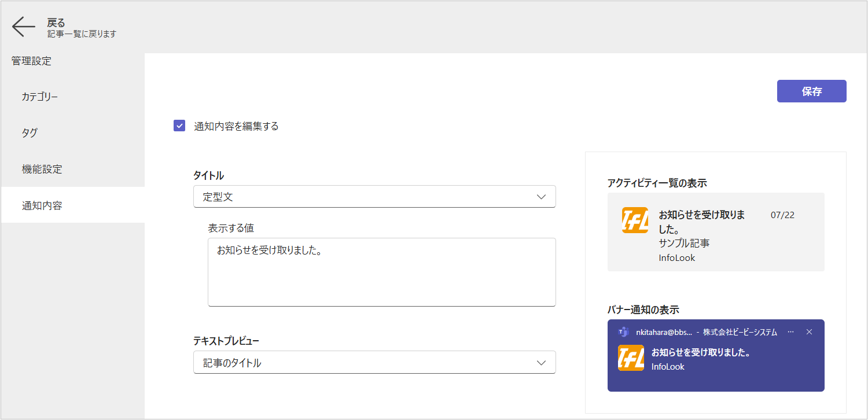Click 戻る to return to article list

(x=56, y=23)
